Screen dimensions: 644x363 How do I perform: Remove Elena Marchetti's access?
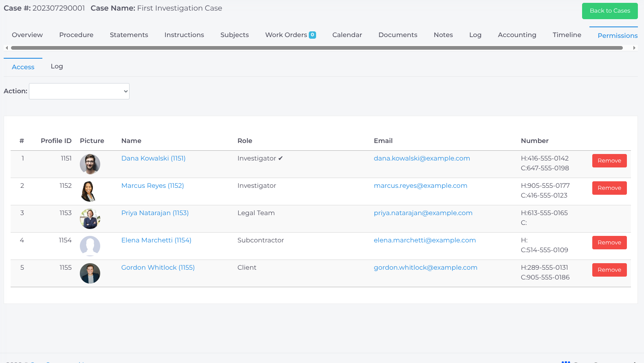(609, 243)
